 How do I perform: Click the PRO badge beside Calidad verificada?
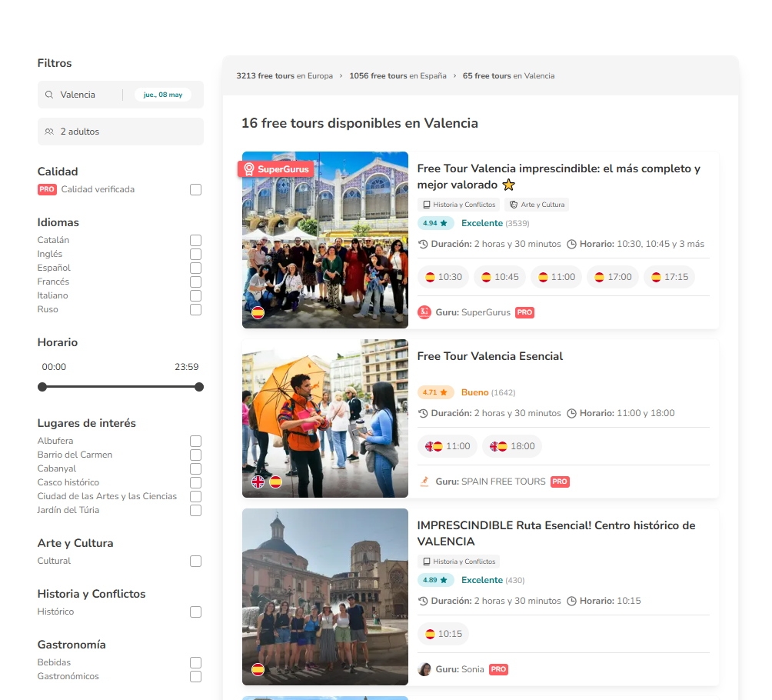pos(47,189)
